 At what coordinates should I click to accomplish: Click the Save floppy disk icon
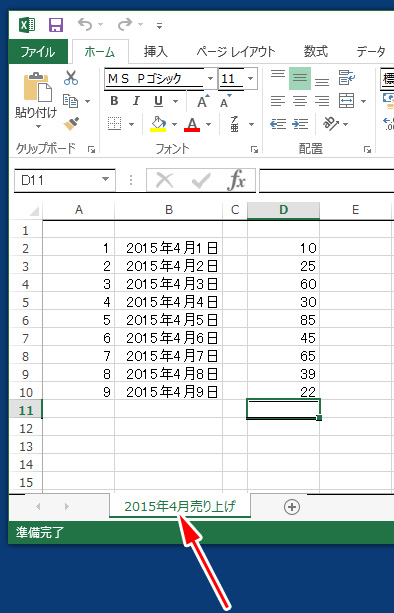point(56,25)
